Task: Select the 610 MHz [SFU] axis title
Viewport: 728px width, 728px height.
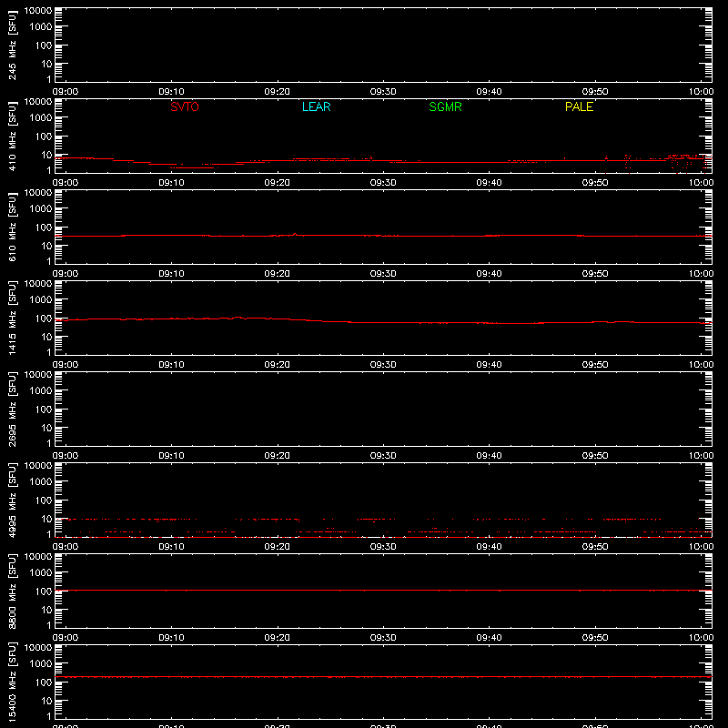Action: pos(12,227)
